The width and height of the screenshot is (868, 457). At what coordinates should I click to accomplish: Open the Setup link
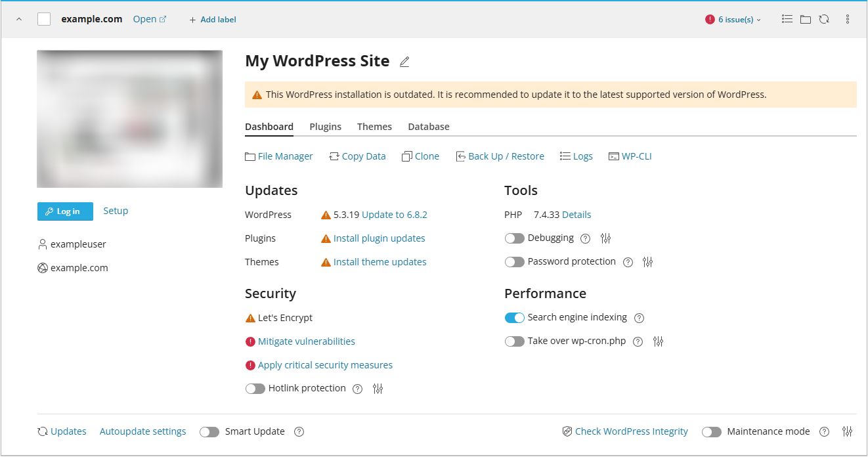click(116, 211)
